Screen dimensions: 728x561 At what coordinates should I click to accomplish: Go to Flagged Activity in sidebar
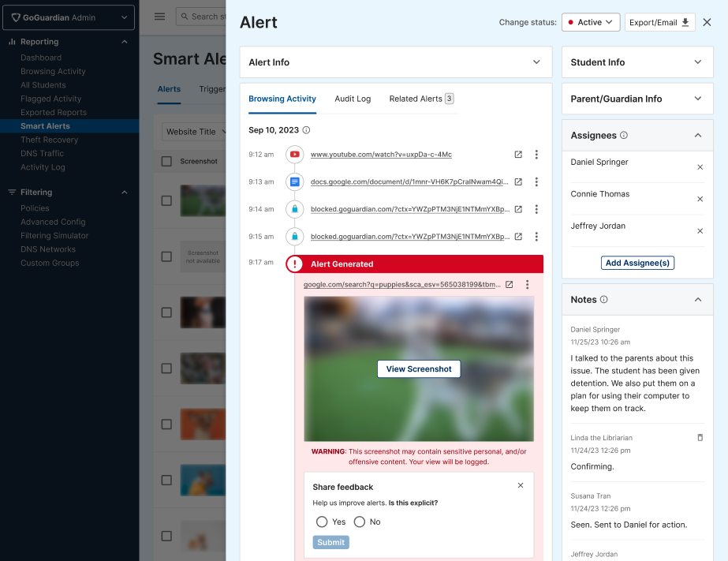click(x=50, y=99)
